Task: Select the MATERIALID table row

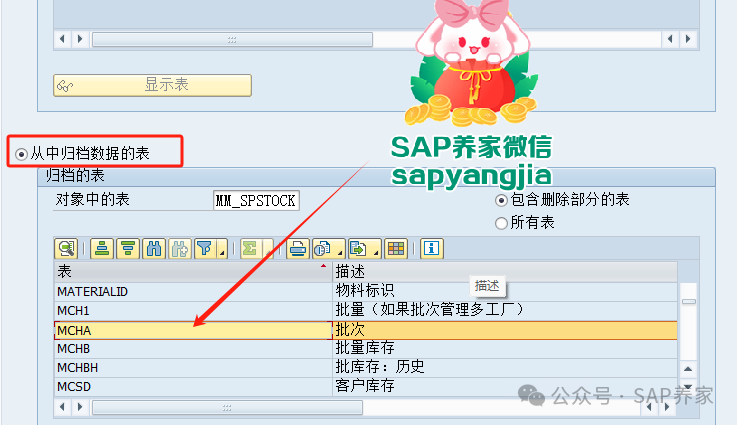Action: click(193, 291)
